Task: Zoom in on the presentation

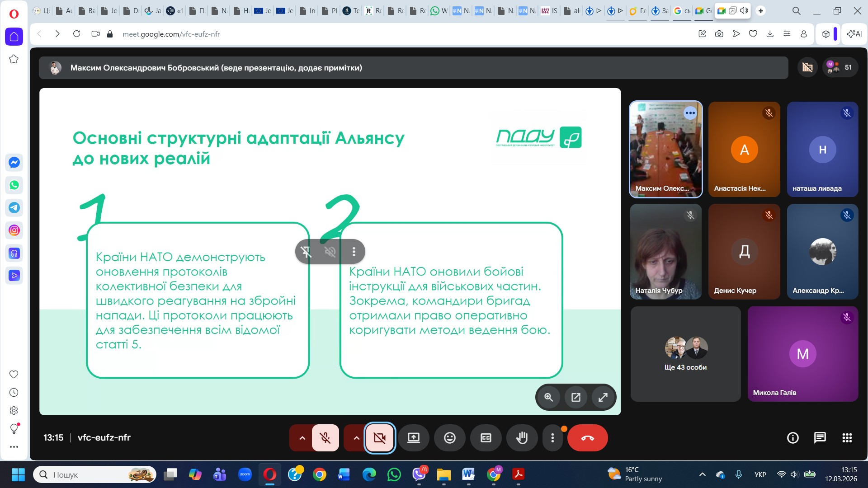Action: [548, 397]
